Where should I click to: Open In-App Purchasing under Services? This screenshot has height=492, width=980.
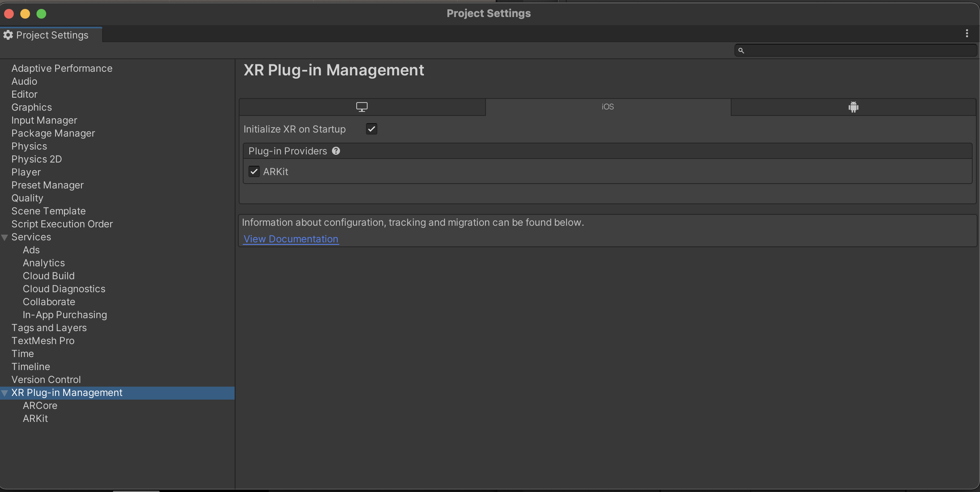pyautogui.click(x=65, y=315)
